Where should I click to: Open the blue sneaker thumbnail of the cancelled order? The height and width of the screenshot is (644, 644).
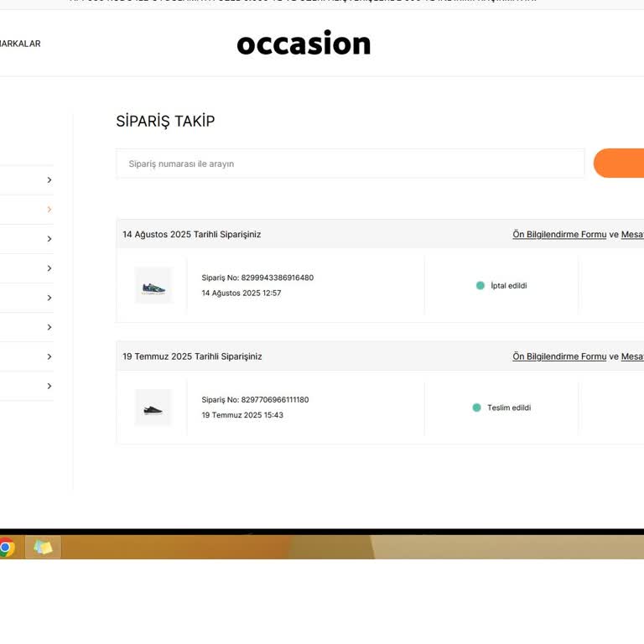[x=153, y=285]
